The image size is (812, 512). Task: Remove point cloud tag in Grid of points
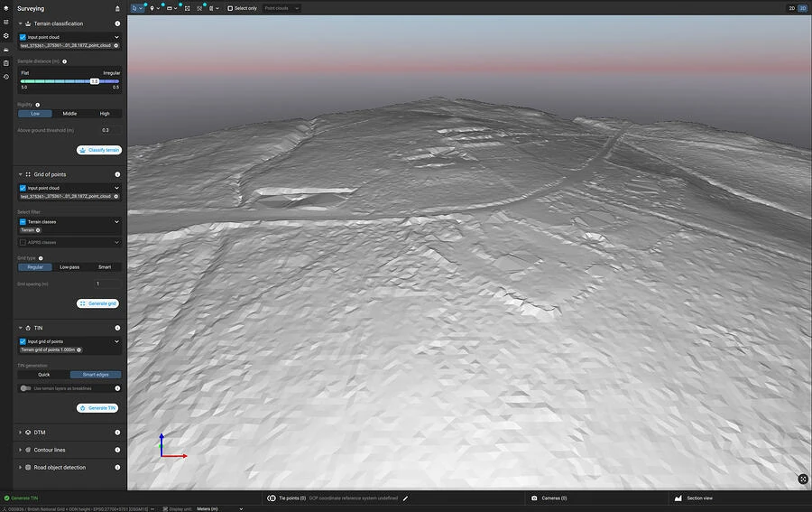(x=116, y=197)
